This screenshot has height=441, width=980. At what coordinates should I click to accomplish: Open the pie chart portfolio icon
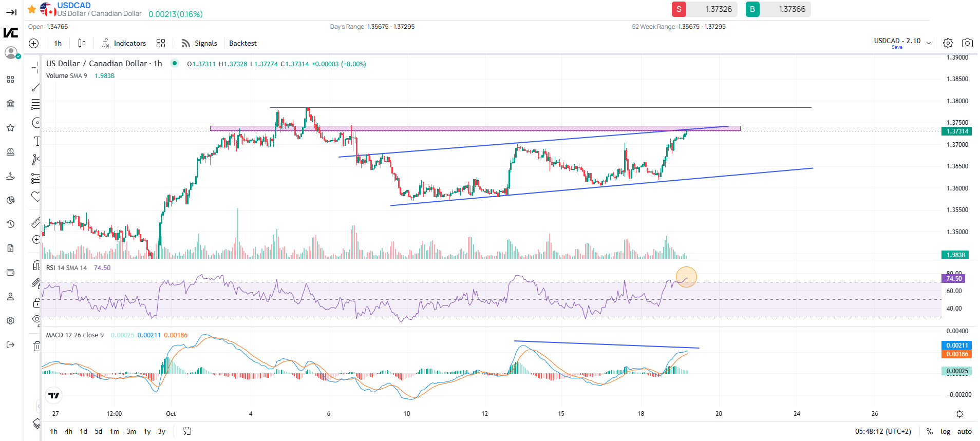[x=10, y=200]
